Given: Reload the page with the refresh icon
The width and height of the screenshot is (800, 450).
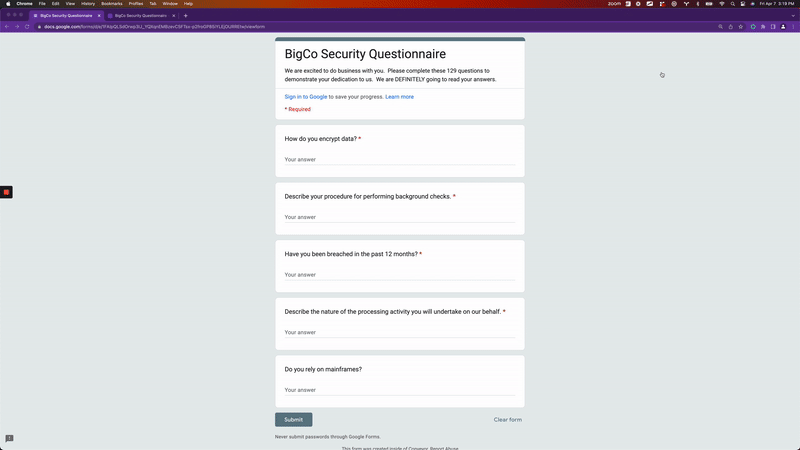Looking at the screenshot, I should [27, 27].
